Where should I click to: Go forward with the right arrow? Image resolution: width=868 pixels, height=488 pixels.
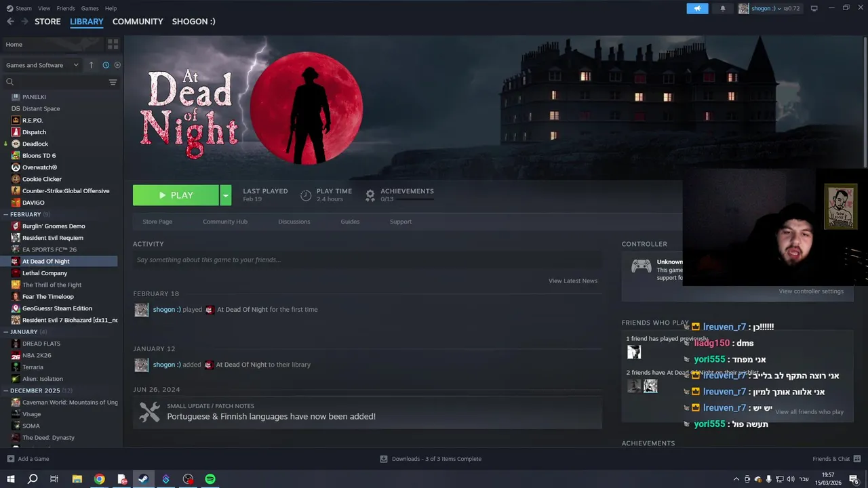point(24,22)
